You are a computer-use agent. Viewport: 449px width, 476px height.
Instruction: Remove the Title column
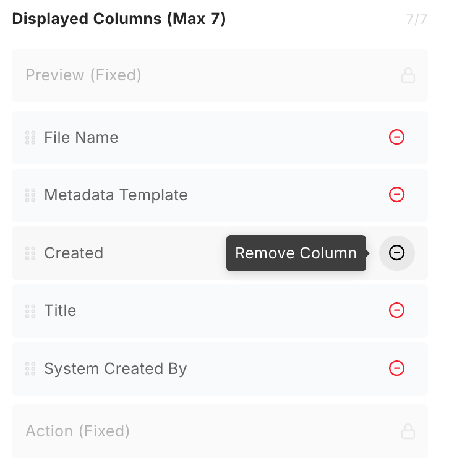coord(396,310)
